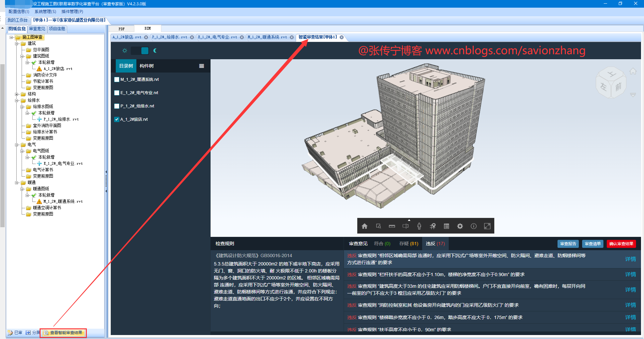The width and height of the screenshot is (644, 339).
Task: Uncheck the A_1_2#旅店.rvt model checkbox
Action: [117, 119]
